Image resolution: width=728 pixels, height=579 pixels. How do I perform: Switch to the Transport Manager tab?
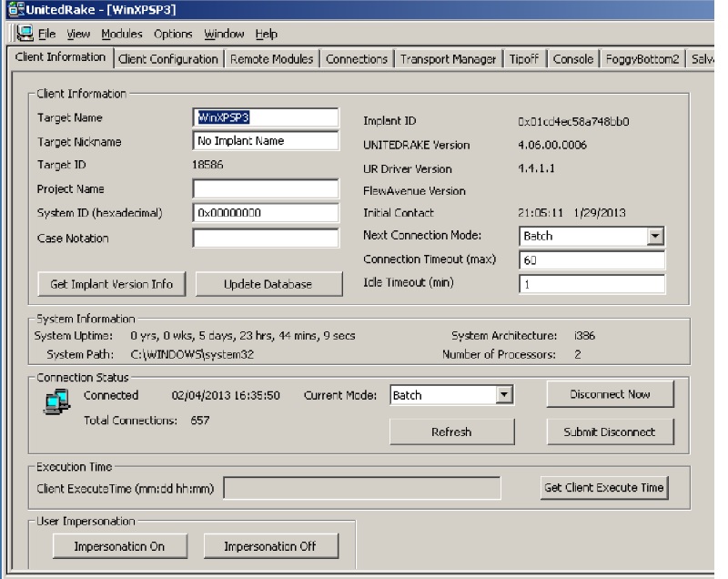click(x=449, y=59)
